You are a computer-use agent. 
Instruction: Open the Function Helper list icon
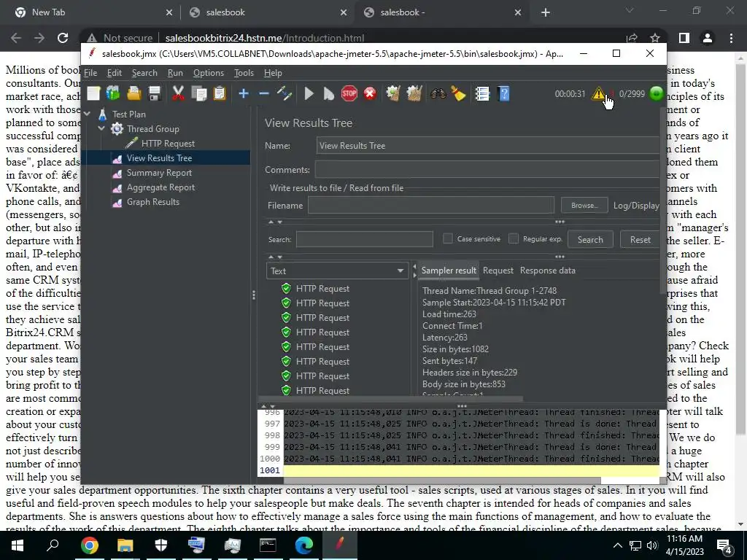click(x=482, y=93)
